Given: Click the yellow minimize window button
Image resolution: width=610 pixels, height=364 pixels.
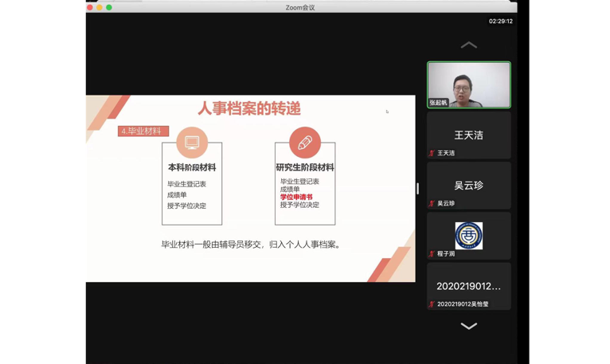Looking at the screenshot, I should tap(100, 7).
